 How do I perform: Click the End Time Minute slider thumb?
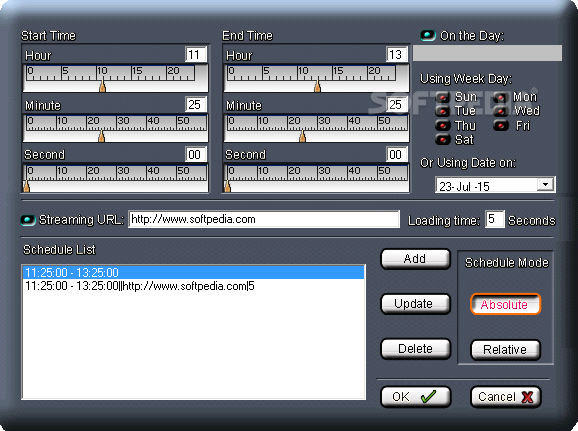[303, 136]
